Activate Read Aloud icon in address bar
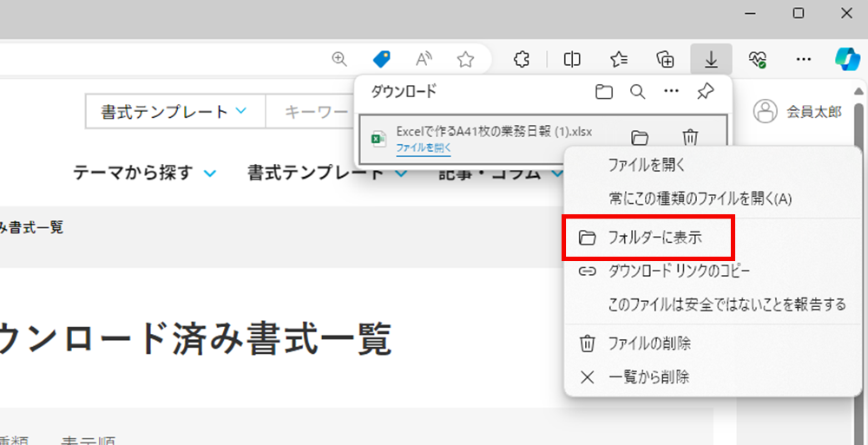The width and height of the screenshot is (868, 445). pos(424,59)
